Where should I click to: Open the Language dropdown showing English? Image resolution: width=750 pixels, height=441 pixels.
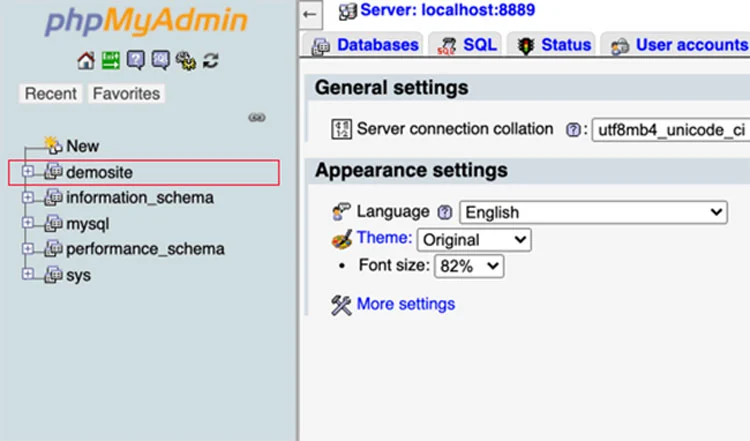point(593,212)
